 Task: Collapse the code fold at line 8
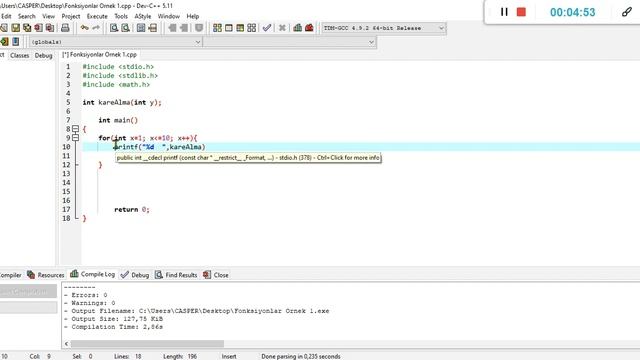coord(76,129)
